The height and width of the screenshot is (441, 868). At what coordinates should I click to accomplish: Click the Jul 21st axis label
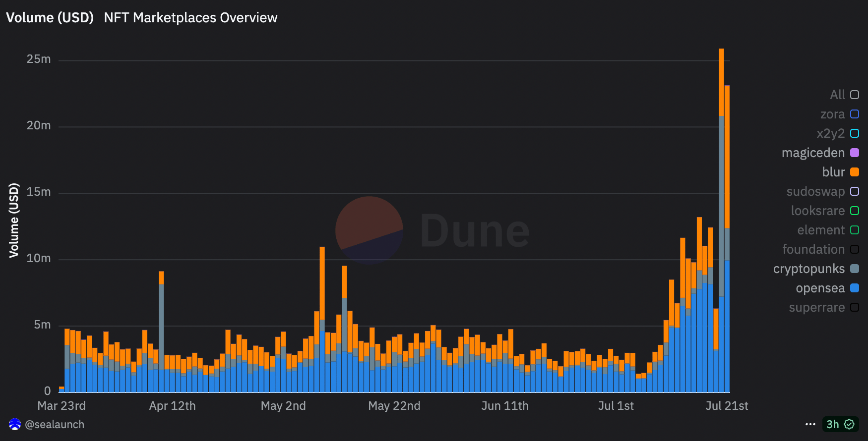(727, 406)
